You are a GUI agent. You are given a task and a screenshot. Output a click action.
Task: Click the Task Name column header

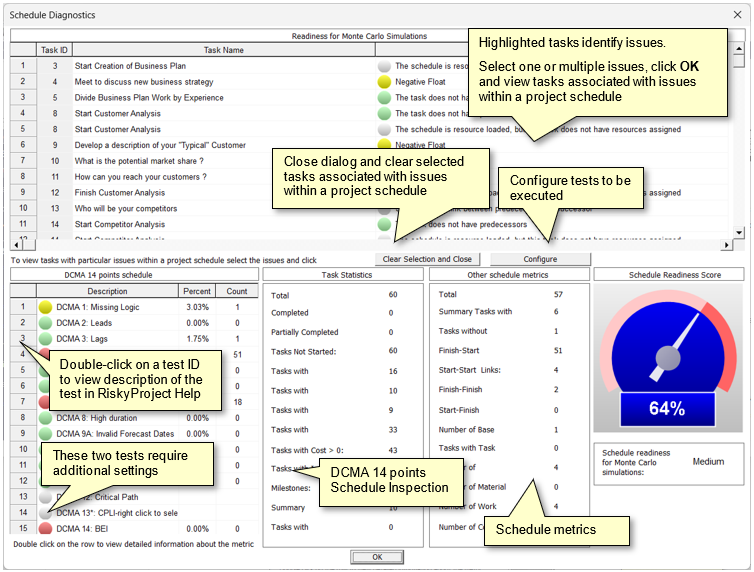pyautogui.click(x=223, y=49)
